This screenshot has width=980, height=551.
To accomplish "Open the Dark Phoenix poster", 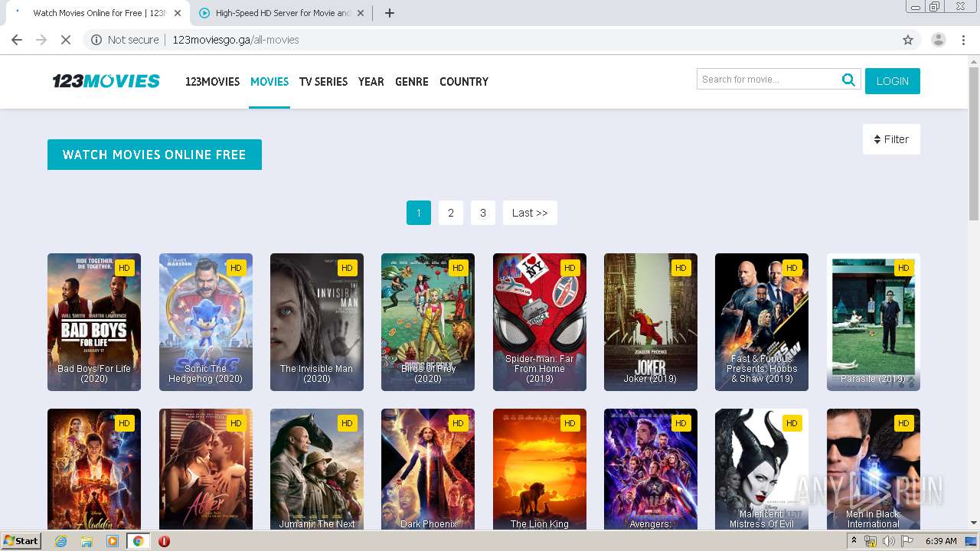I will (428, 469).
